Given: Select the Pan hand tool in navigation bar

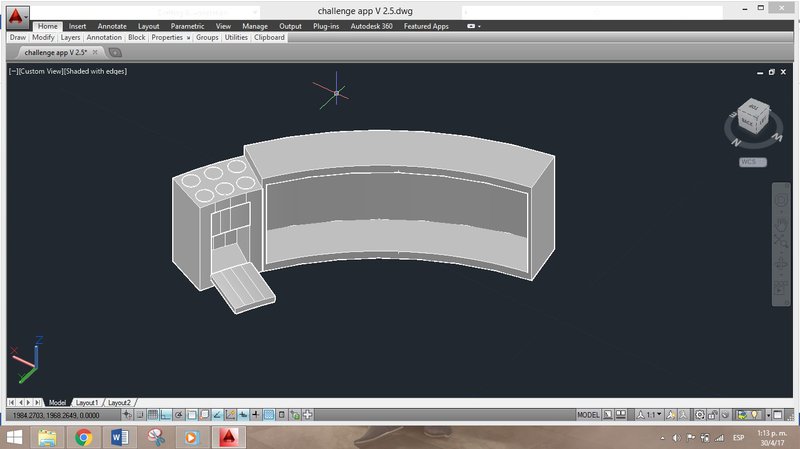Looking at the screenshot, I should click(782, 221).
